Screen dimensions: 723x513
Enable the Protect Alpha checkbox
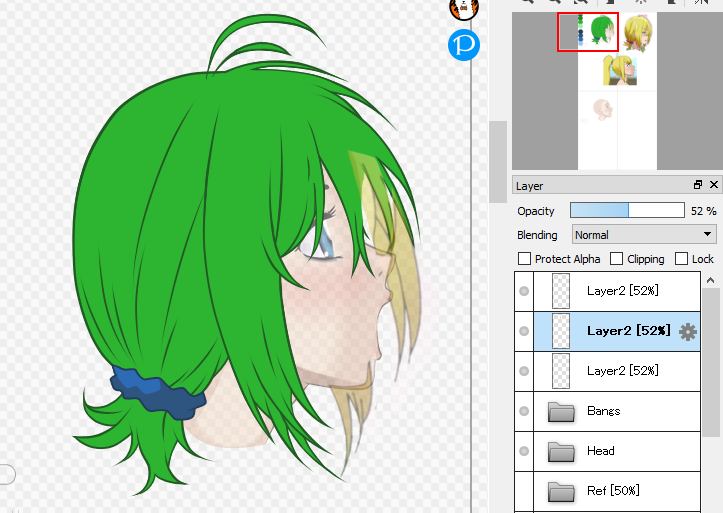[x=525, y=259]
